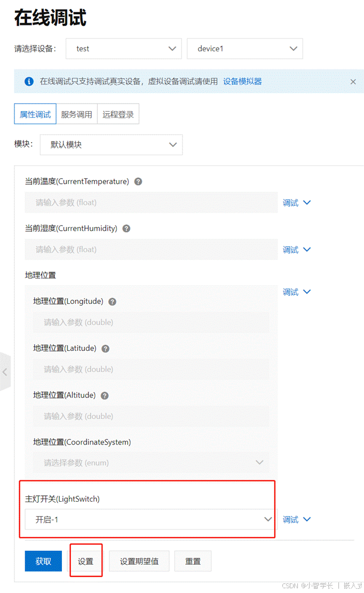Image resolution: width=364 pixels, height=593 pixels.
Task: Collapse the left sidebar arrow handle
Action: pos(5,372)
